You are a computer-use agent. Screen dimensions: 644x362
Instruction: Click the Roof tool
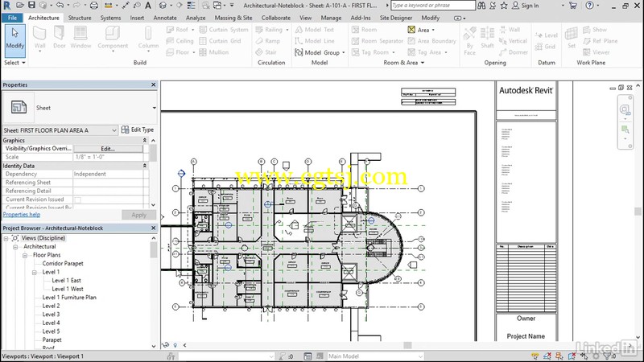point(180,30)
